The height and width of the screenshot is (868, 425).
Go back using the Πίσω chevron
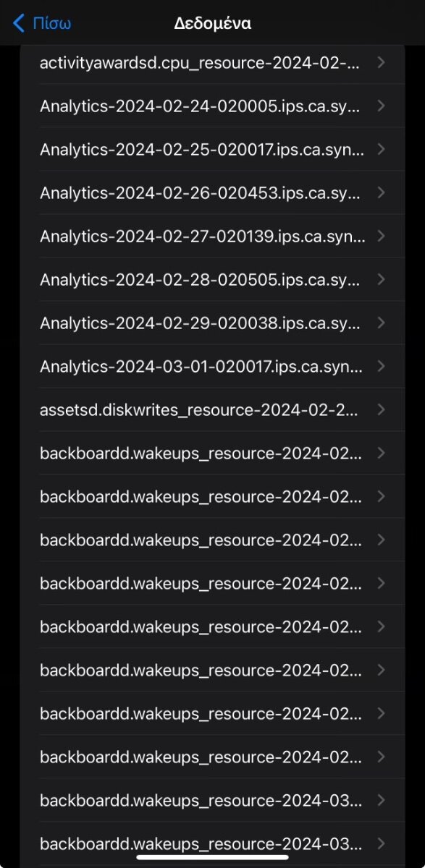point(42,23)
